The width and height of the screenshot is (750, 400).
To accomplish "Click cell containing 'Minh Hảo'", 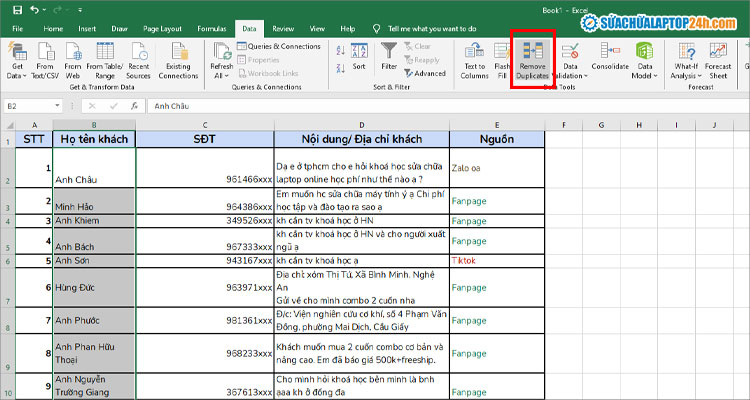I will tap(94, 201).
